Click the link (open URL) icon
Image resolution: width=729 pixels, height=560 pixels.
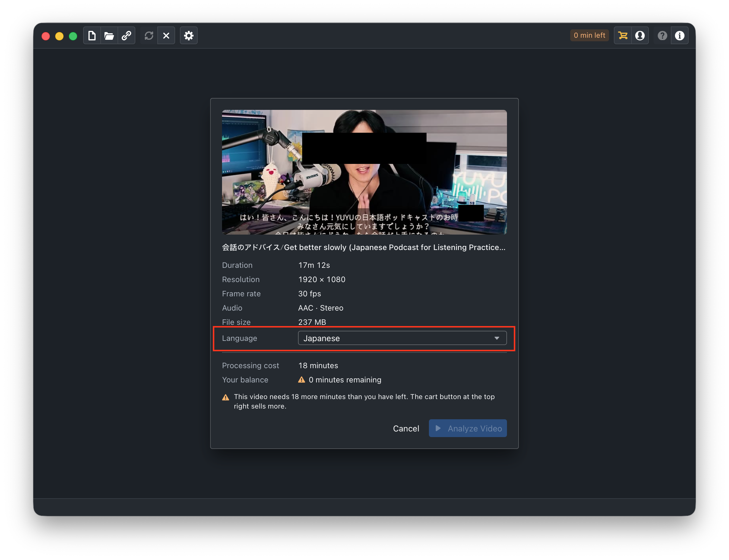[126, 35]
